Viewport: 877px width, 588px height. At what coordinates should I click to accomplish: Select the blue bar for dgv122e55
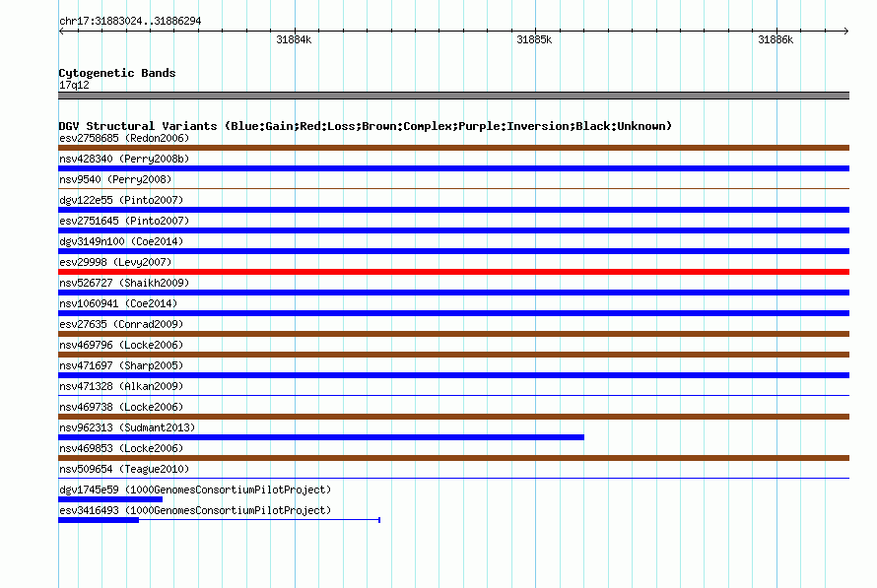click(x=453, y=210)
